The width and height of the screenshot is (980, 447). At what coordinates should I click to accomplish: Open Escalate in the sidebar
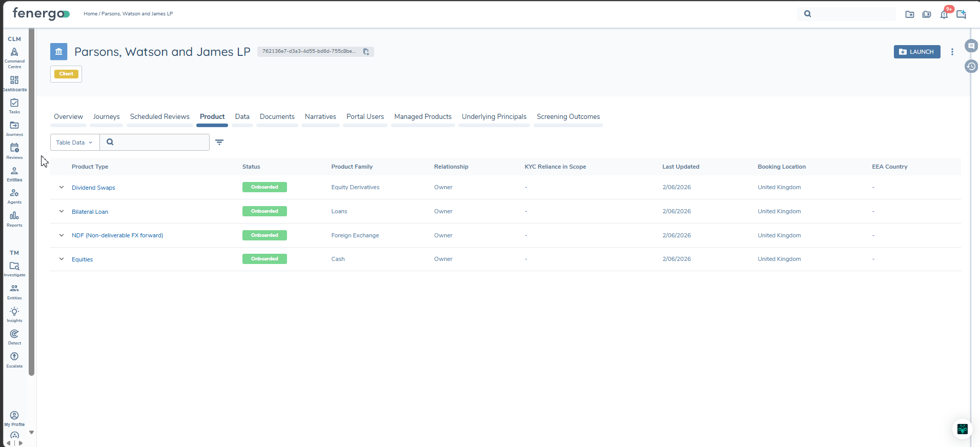(x=14, y=360)
